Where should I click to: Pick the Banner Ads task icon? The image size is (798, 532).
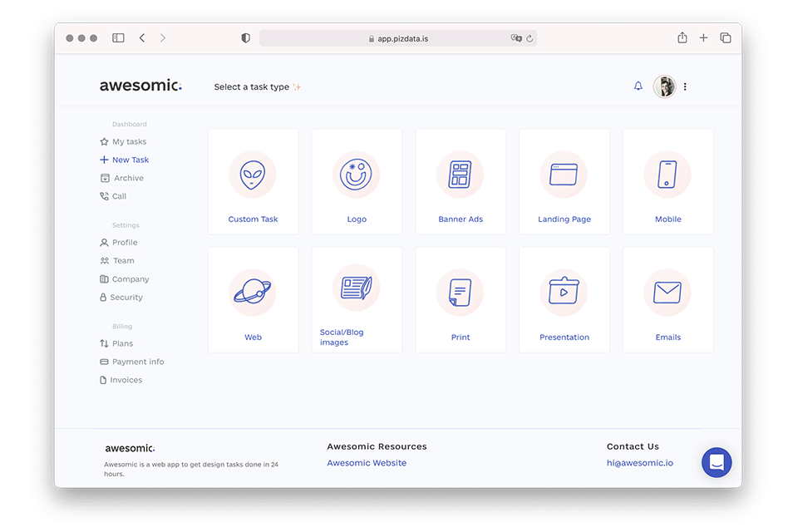(x=461, y=175)
